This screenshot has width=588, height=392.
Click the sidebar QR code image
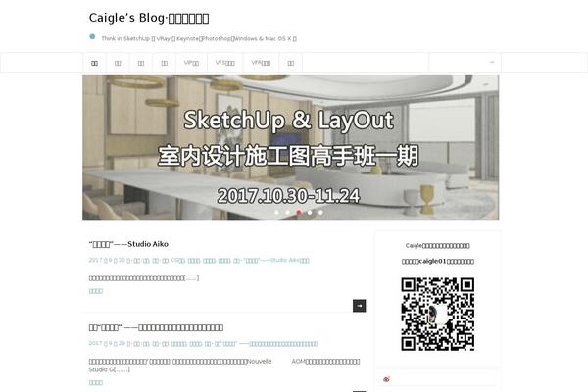[x=438, y=315]
